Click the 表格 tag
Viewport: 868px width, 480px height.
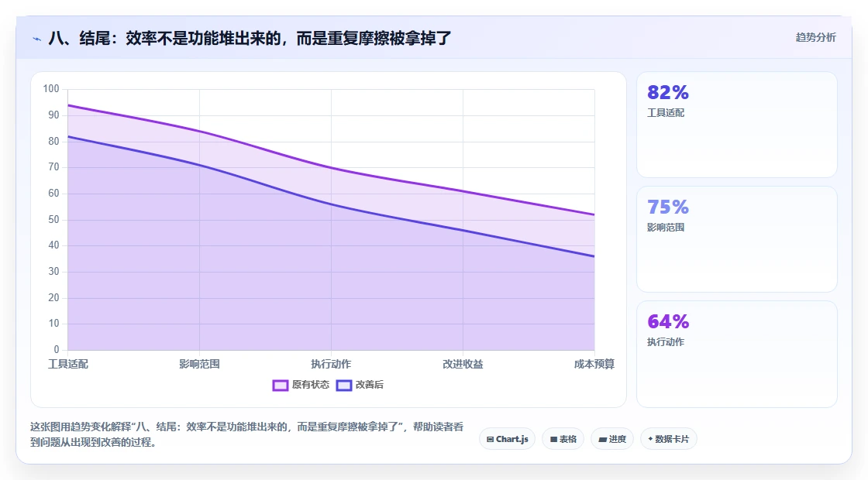(x=563, y=439)
